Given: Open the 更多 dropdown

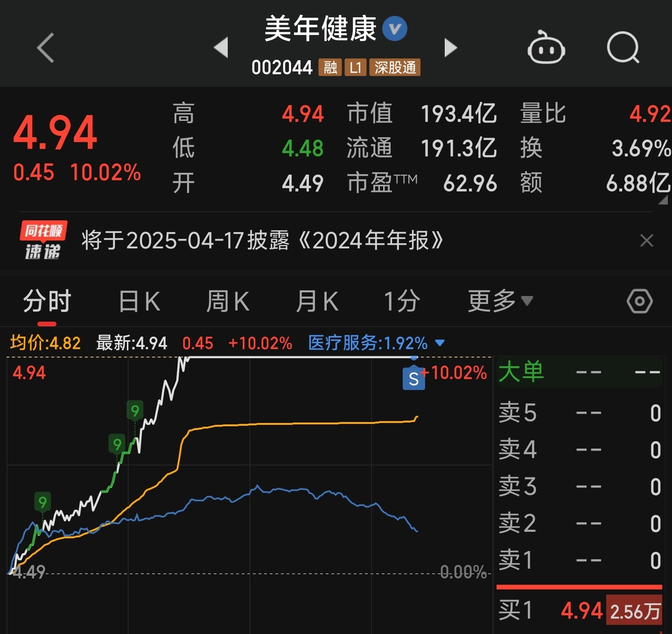Looking at the screenshot, I should [x=500, y=301].
